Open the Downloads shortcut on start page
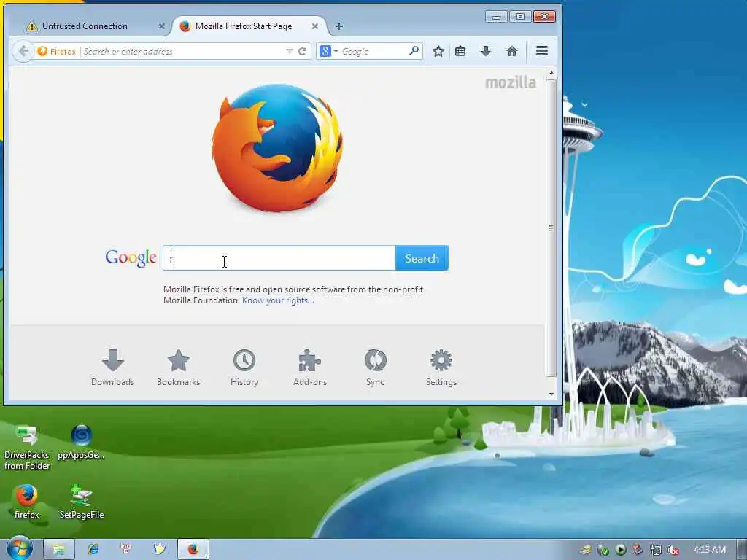Viewport: 747px width, 560px height. 113,367
